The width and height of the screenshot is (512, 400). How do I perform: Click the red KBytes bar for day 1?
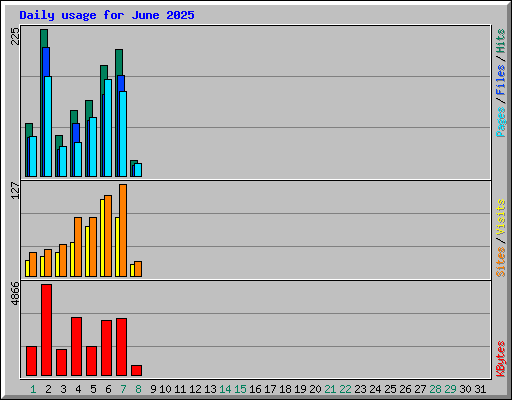coord(32,361)
